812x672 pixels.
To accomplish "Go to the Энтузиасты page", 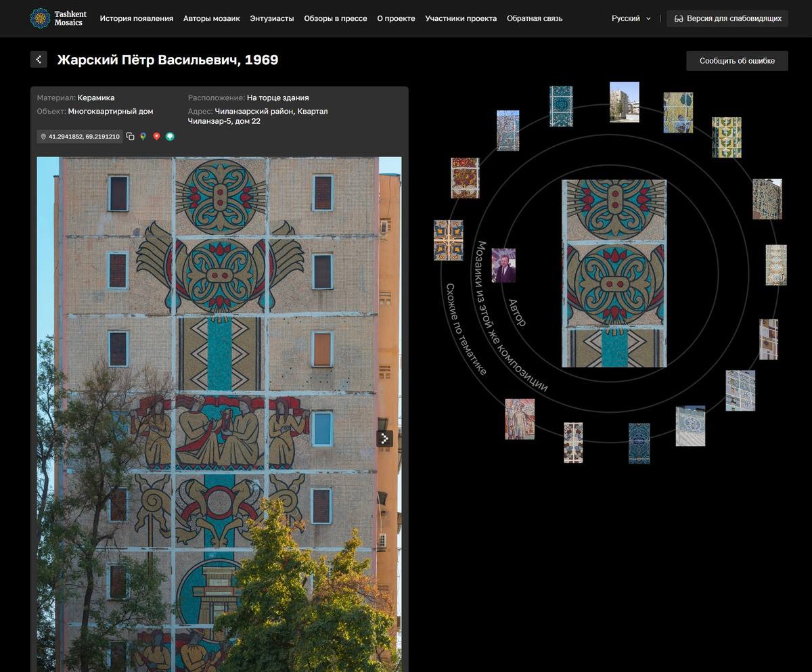I will [271, 18].
